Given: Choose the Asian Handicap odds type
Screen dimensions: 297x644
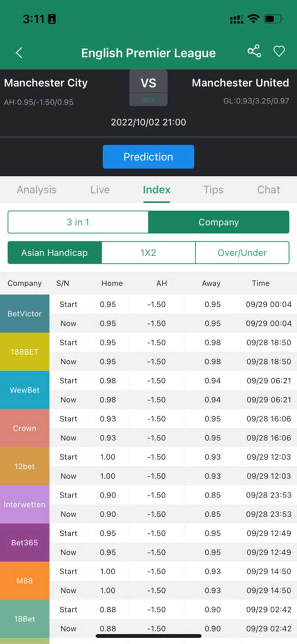Looking at the screenshot, I should coord(55,253).
